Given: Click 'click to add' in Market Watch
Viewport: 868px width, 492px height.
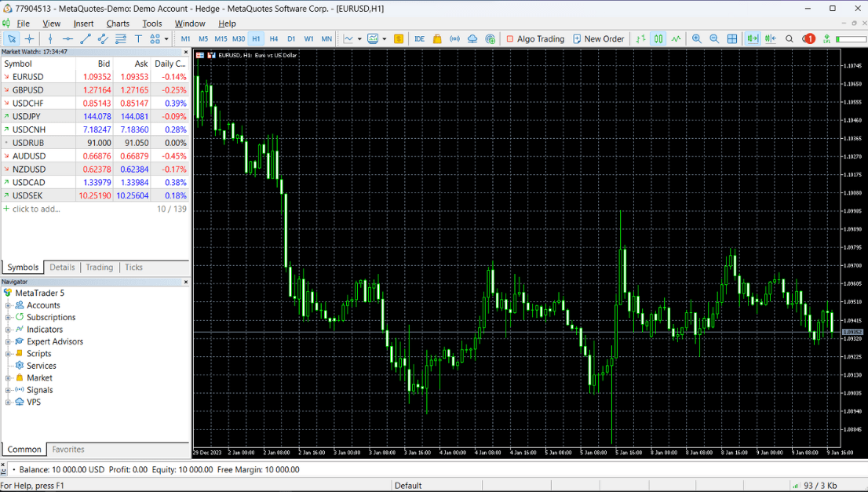Looking at the screenshot, I should tap(36, 209).
